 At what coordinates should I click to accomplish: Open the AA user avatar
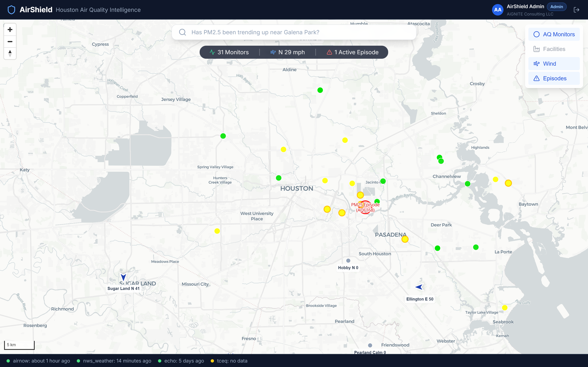[498, 10]
